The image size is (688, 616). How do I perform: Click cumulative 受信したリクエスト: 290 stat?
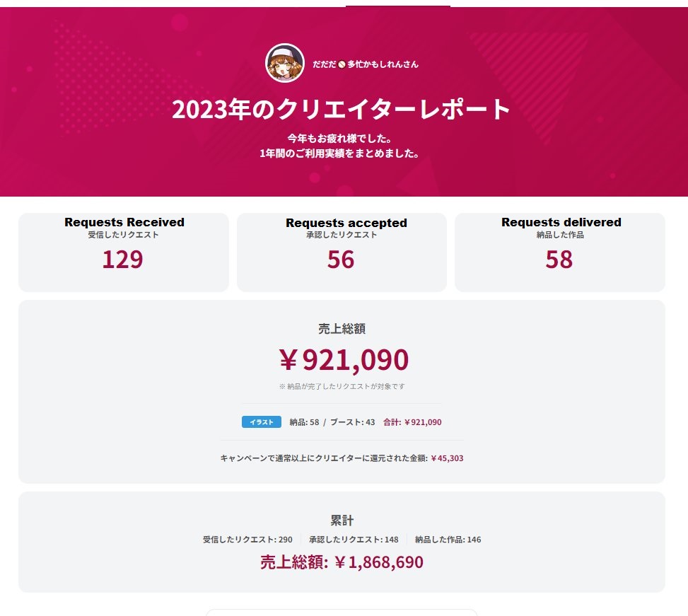click(x=247, y=539)
